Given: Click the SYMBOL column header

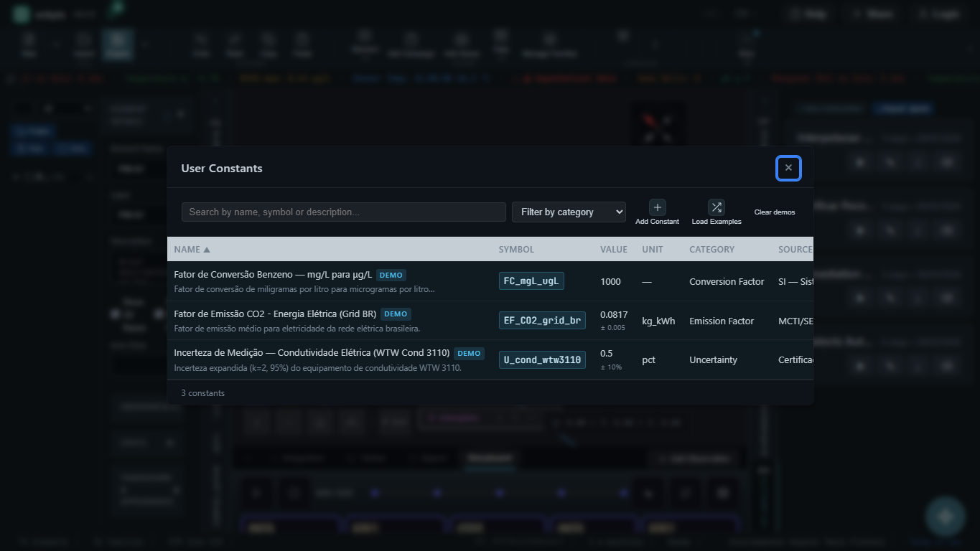Looking at the screenshot, I should click(516, 250).
